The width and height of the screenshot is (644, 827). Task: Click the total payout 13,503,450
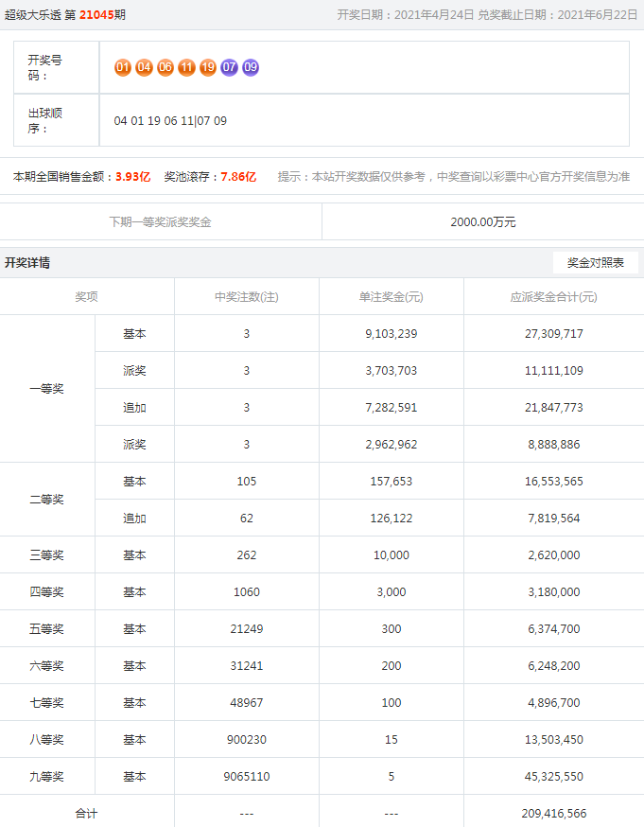click(554, 740)
